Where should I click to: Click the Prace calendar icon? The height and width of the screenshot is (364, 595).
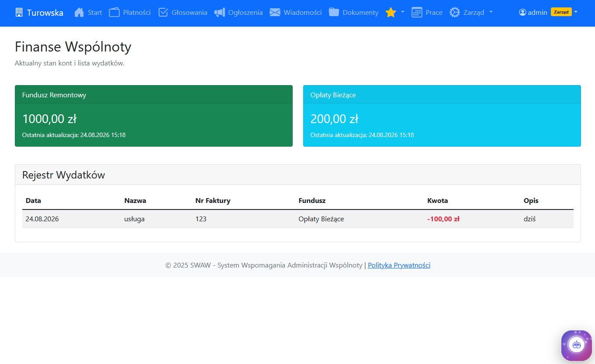pyautogui.click(x=417, y=12)
